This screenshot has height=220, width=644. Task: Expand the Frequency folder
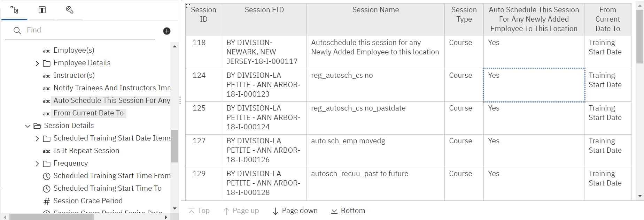37,164
